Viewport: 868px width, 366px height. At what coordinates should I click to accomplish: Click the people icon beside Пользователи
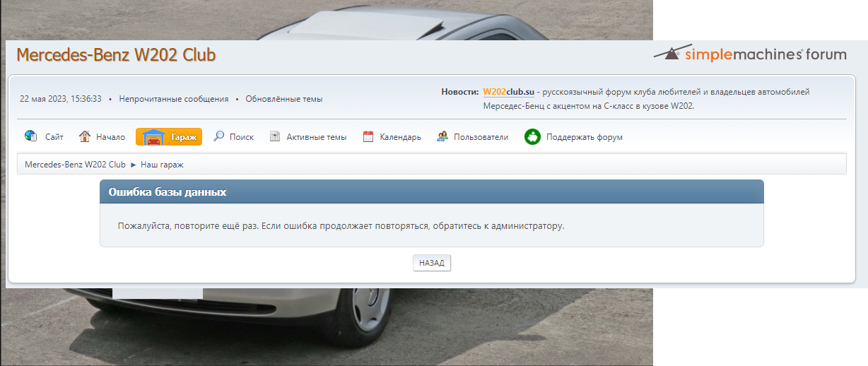pyautogui.click(x=442, y=136)
